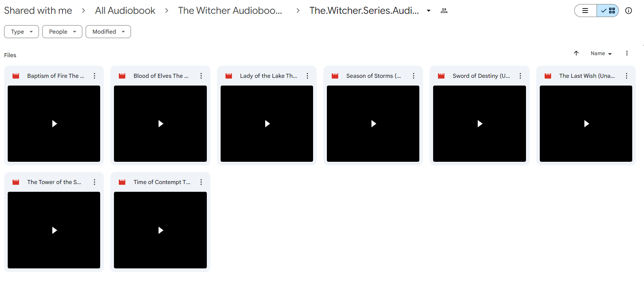644x283 pixels.
Task: Select the 'Blood of Elves The ...' file name
Action: pyautogui.click(x=161, y=76)
